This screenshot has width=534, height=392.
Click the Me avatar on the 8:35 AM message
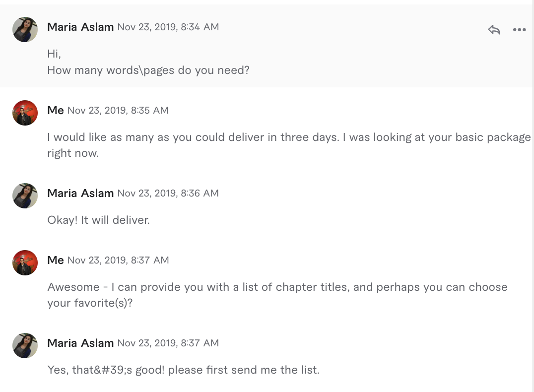25,113
